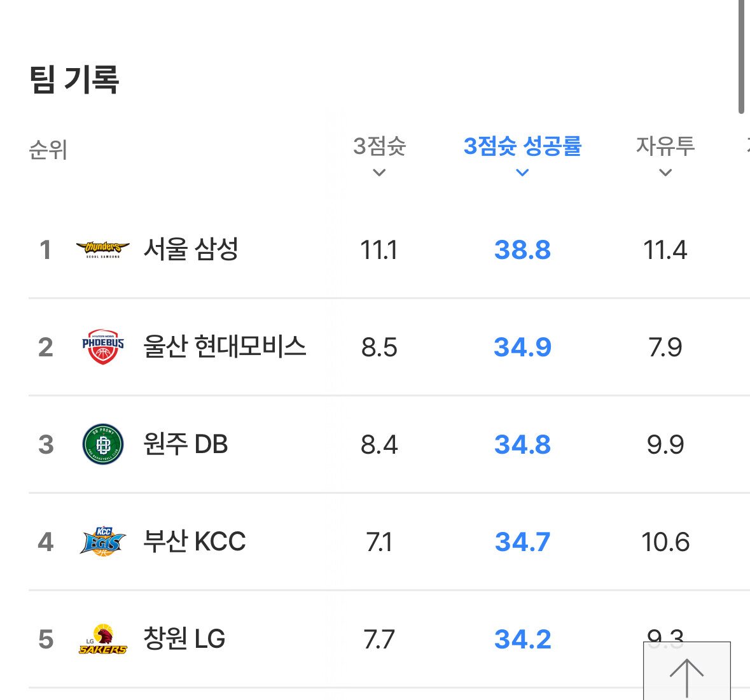The height and width of the screenshot is (700, 750).
Task: Click the 38.8 success rate value
Action: 522,250
